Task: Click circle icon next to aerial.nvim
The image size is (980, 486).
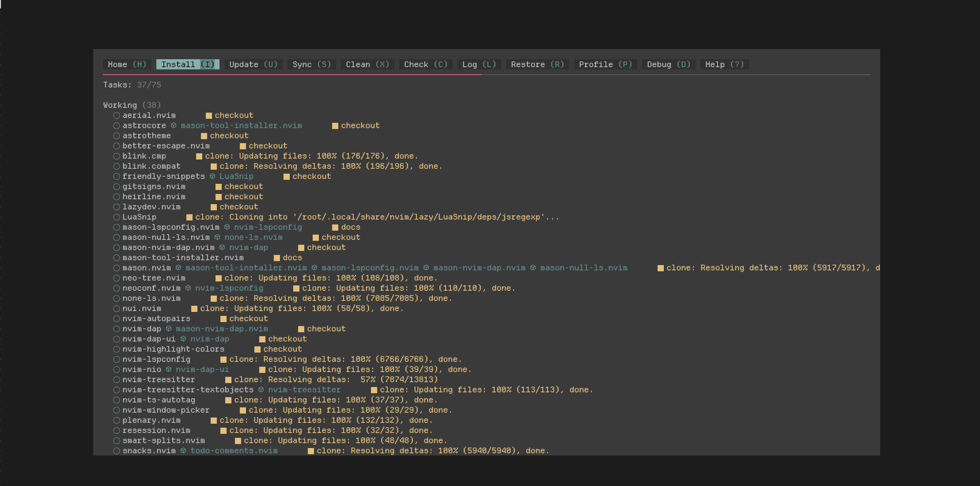Action: 117,116
